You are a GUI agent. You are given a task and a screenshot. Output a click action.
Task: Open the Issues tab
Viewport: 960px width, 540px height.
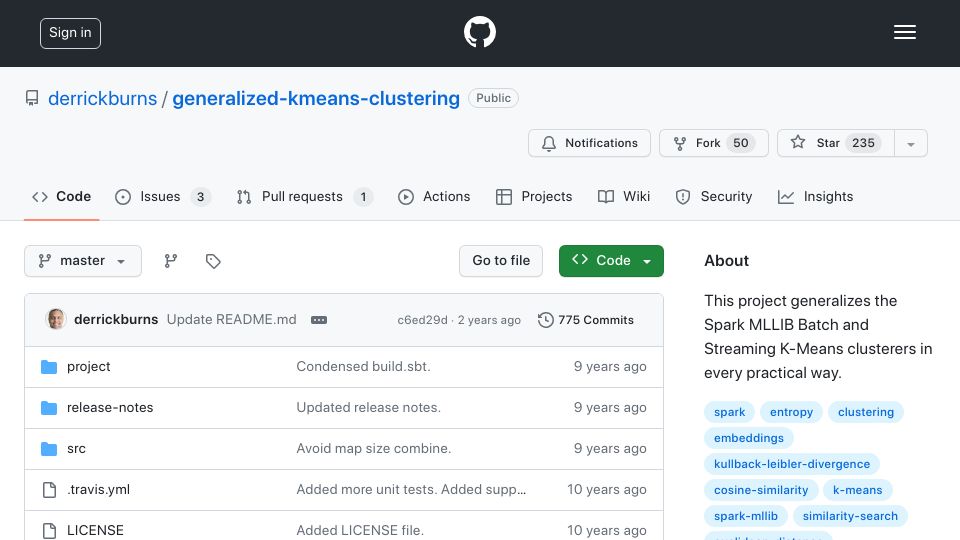[x=162, y=197]
